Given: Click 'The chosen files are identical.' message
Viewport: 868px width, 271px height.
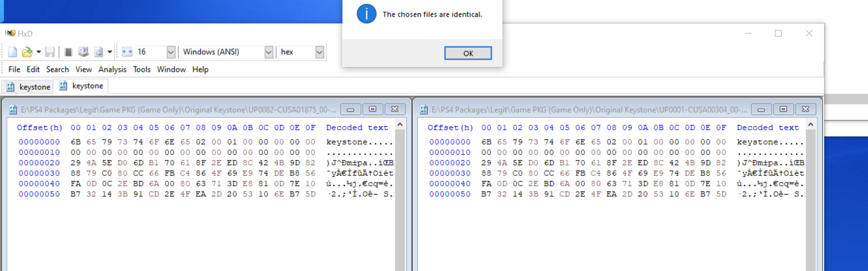Looking at the screenshot, I should coord(432,14).
